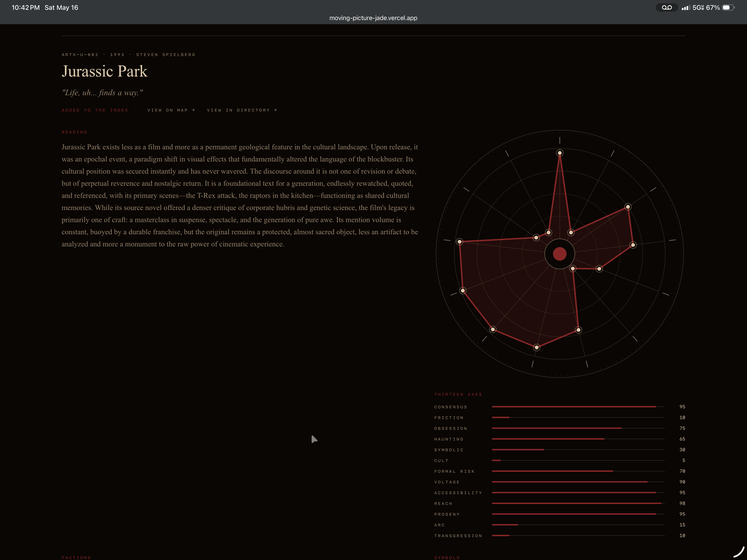Click the bottommost radar chart data point
Screen dimensions: 747x560
(x=537, y=347)
